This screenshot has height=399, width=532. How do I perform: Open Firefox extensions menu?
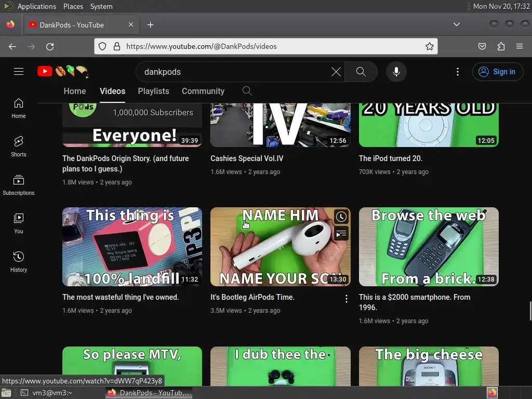[x=501, y=46]
